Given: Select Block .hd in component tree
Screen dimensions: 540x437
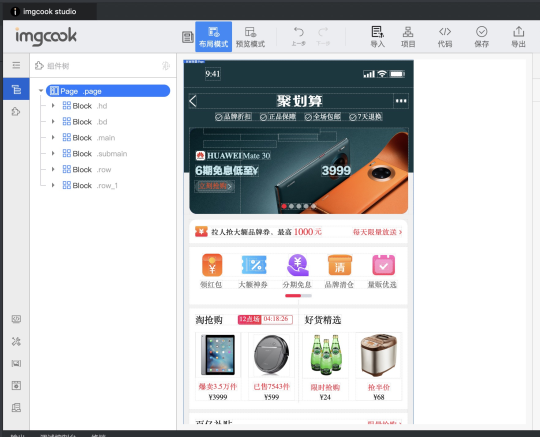Looking at the screenshot, I should (x=85, y=106).
